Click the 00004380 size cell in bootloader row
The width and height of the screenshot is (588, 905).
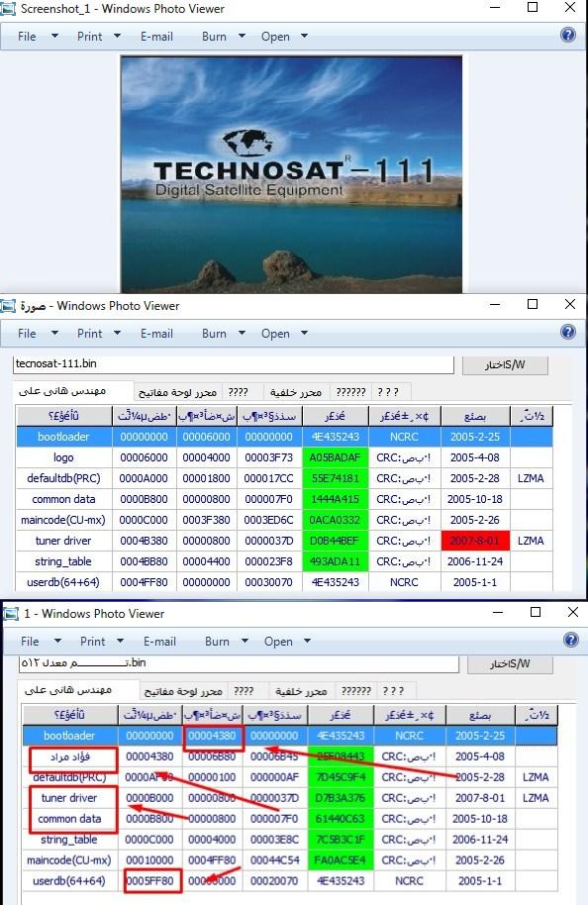[212, 736]
